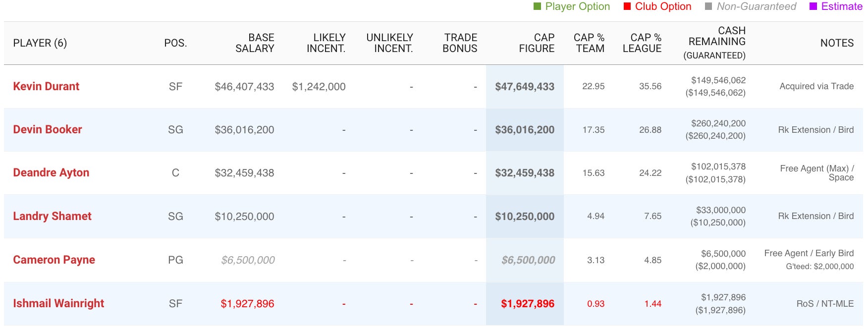The width and height of the screenshot is (868, 331).
Task: Click Kevin Durant's $47,649,433 cap figure
Action: point(525,87)
